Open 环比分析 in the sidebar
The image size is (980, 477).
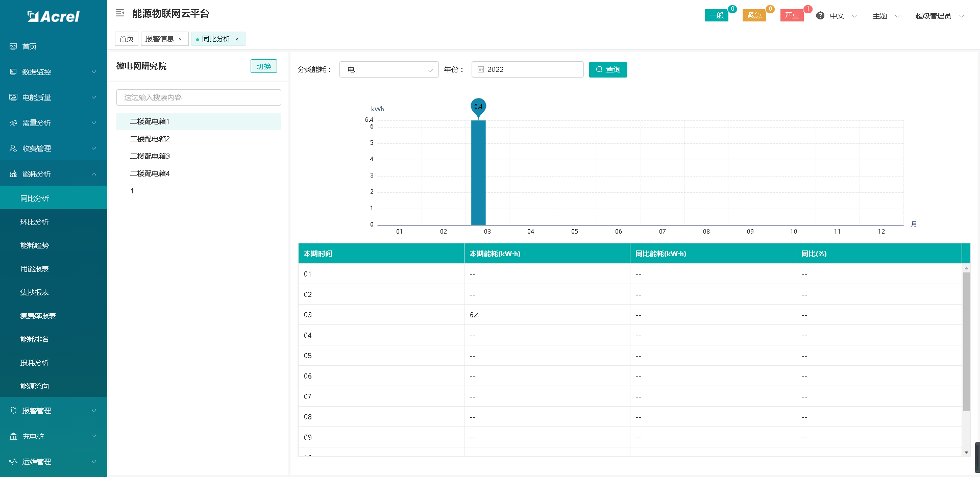[35, 222]
